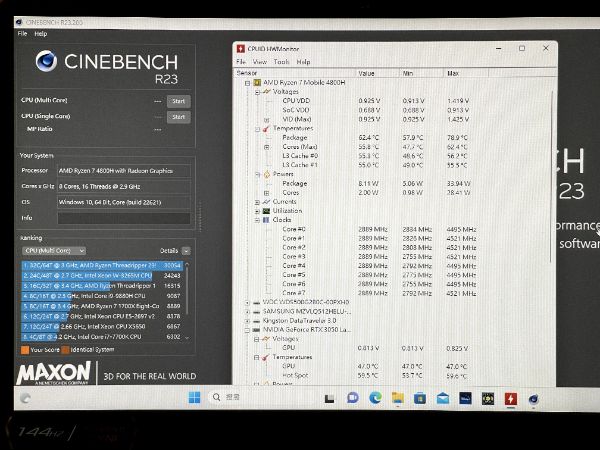Select the L3 Cache #0 temperature row
This screenshot has width=600, height=450.
(x=376, y=156)
